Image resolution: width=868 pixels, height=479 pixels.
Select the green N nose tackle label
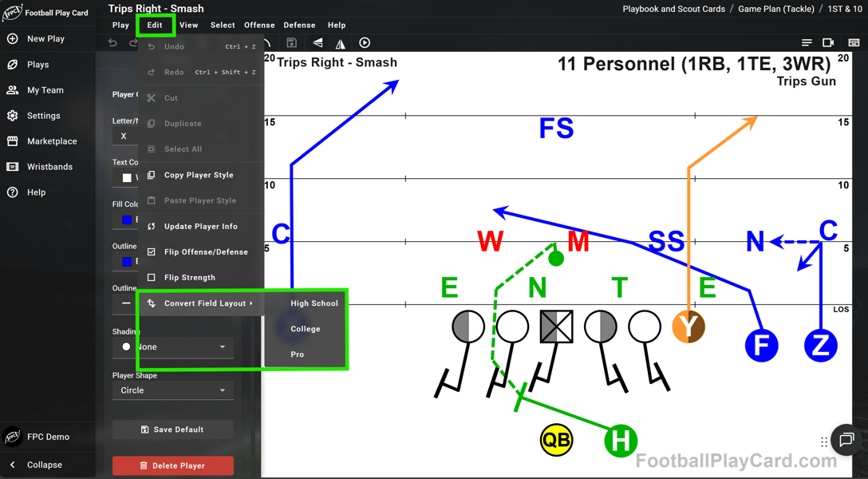tap(538, 288)
